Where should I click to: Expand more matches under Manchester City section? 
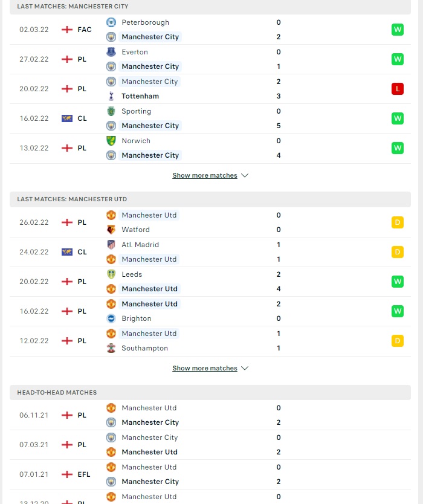[x=205, y=175]
